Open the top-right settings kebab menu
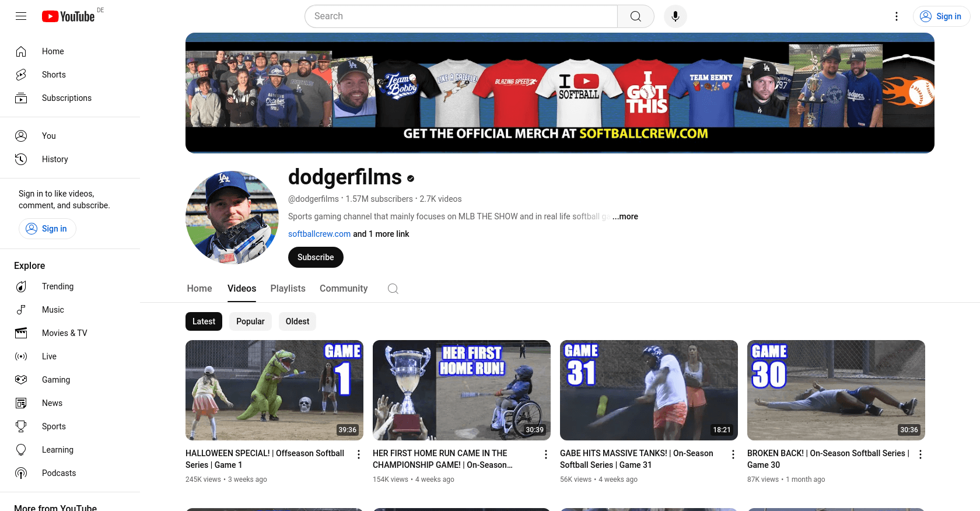The image size is (980, 511). point(896,16)
